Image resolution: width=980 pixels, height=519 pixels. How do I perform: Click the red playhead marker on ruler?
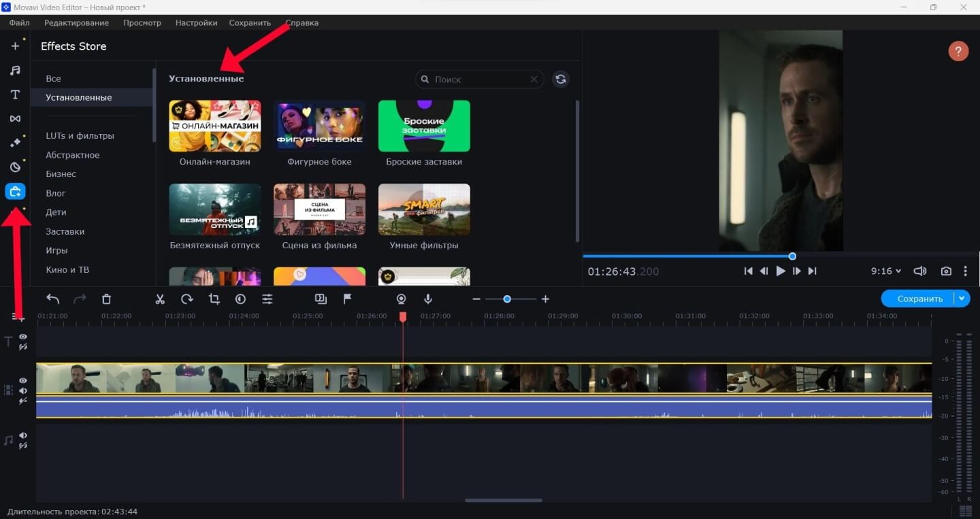403,317
